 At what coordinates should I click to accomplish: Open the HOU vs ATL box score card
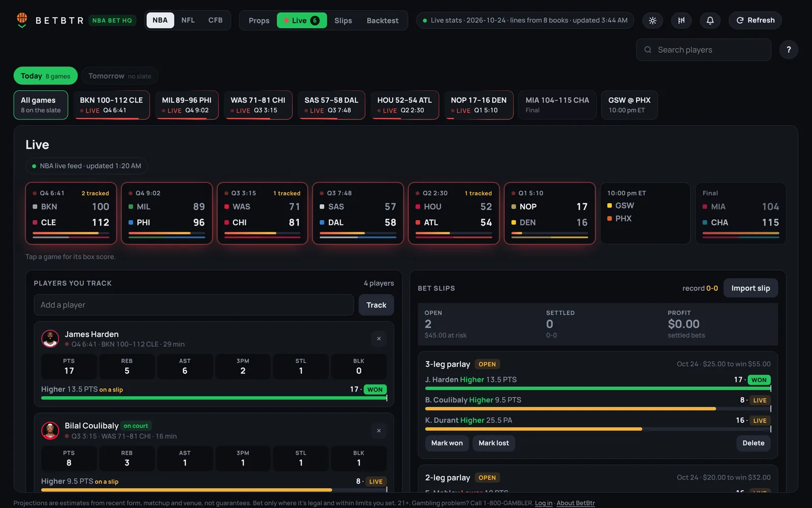454,213
